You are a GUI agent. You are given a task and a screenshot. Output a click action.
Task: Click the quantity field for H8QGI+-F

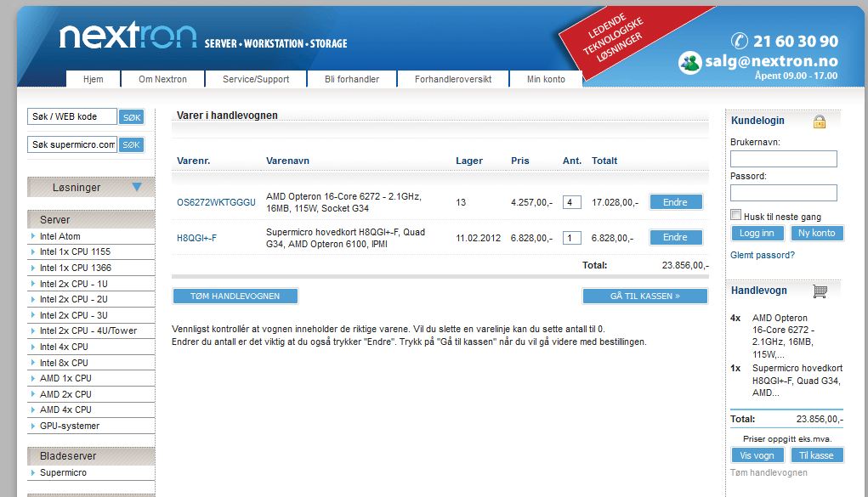click(x=572, y=238)
